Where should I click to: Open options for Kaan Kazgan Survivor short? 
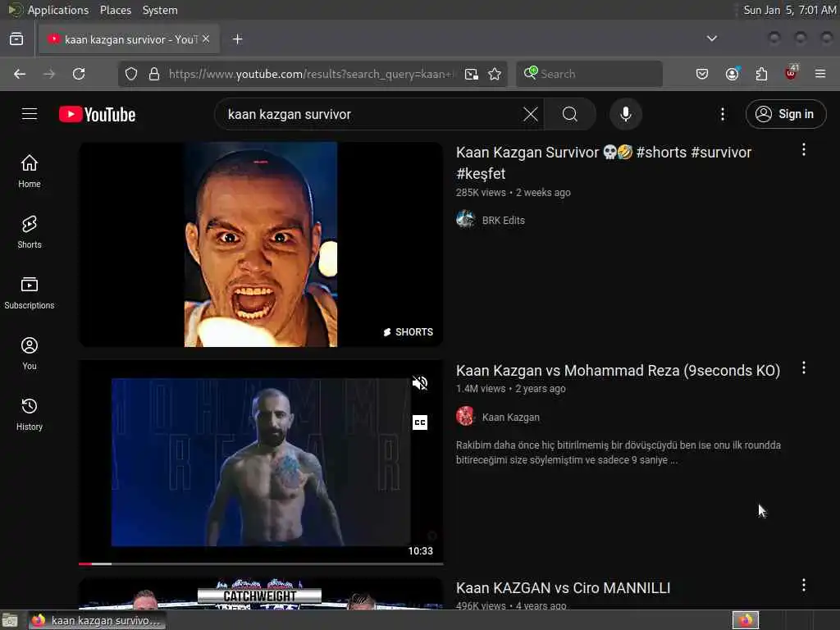point(804,150)
